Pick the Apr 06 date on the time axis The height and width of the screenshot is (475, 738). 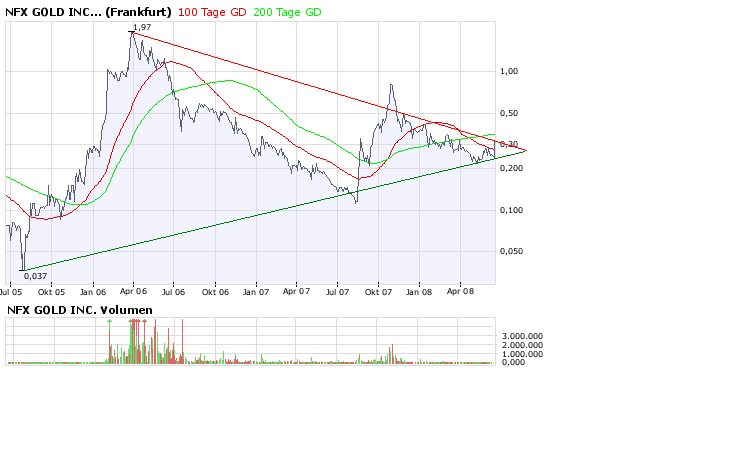coord(134,293)
